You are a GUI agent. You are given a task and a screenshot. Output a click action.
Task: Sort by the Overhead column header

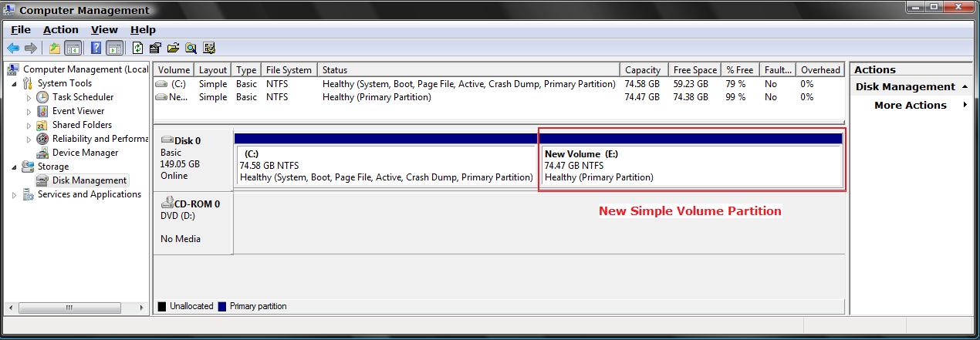[820, 69]
